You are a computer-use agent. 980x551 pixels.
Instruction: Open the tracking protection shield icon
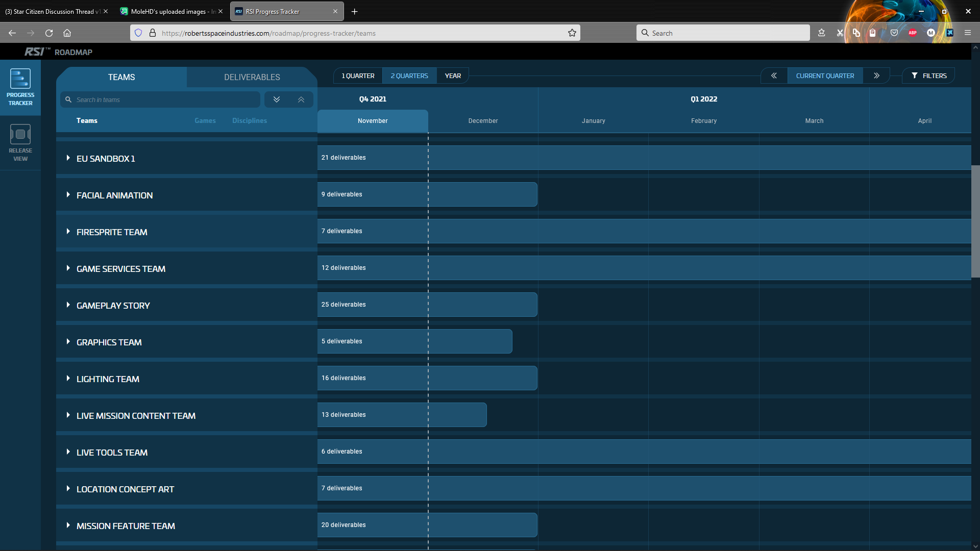(x=138, y=33)
